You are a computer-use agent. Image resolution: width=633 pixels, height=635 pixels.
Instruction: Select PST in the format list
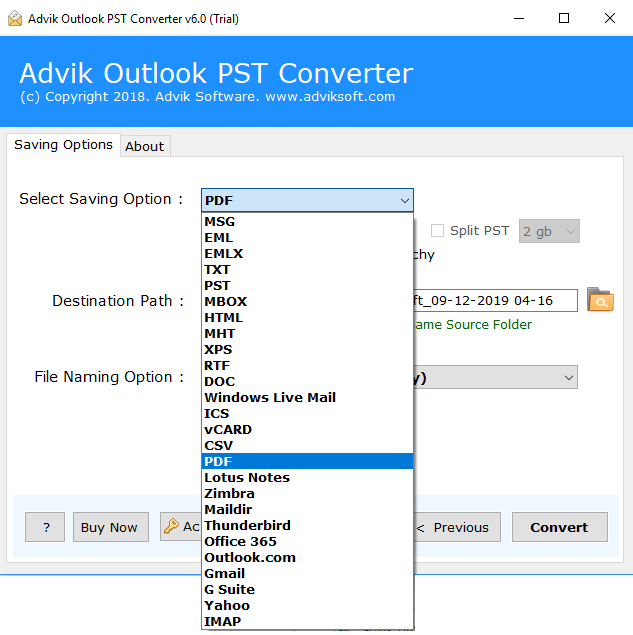(307, 286)
